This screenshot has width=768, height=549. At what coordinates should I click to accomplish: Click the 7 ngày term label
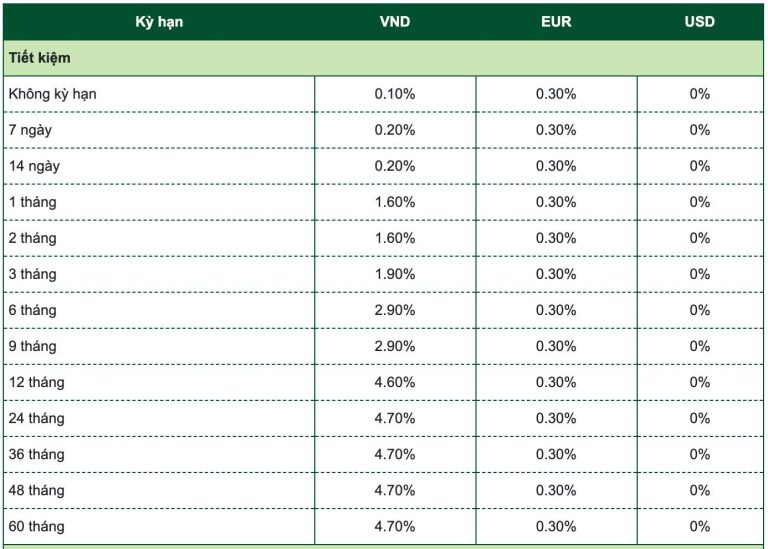point(33,130)
